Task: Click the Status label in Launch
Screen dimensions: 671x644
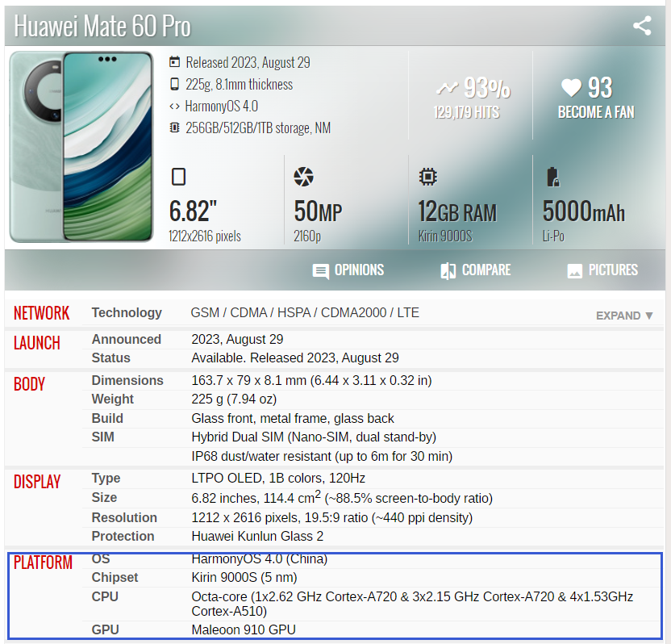Action: click(110, 358)
